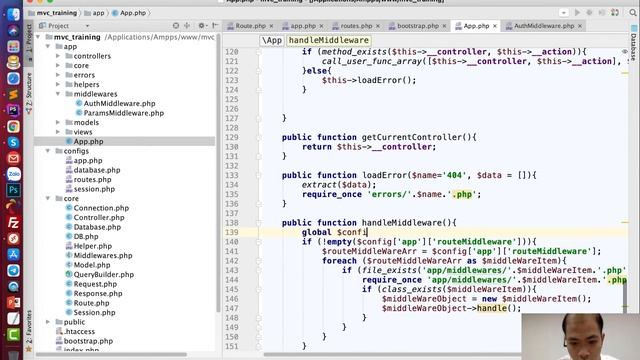Viewport: 640px width, 360px height.
Task: Hide the Project panel with the pin icon
Action: pyautogui.click(x=215, y=26)
